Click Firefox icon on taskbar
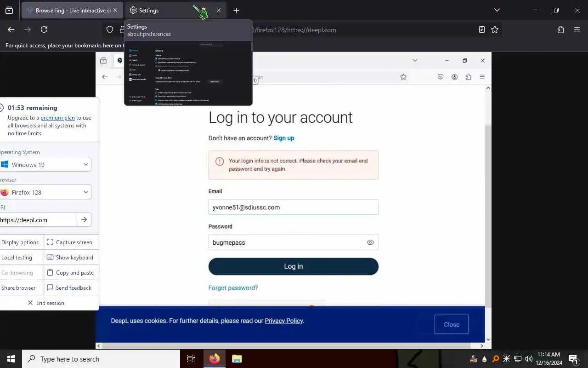This screenshot has width=588, height=368. click(x=214, y=359)
